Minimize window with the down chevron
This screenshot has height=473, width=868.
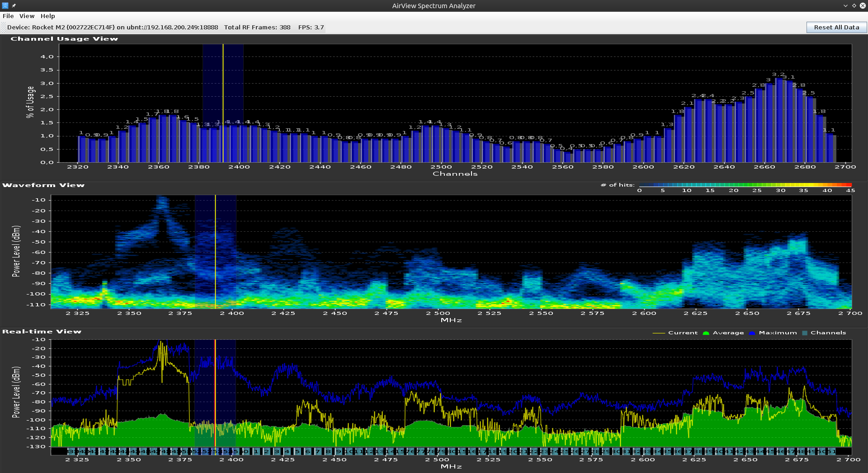pyautogui.click(x=845, y=5)
